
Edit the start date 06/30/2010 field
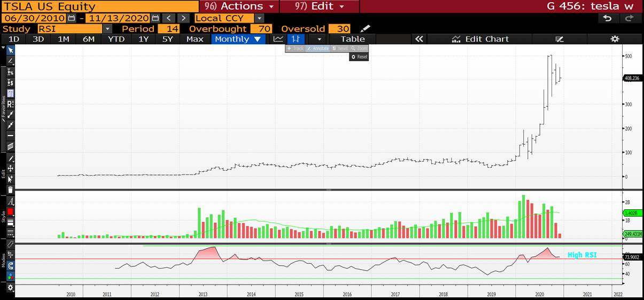click(x=34, y=18)
